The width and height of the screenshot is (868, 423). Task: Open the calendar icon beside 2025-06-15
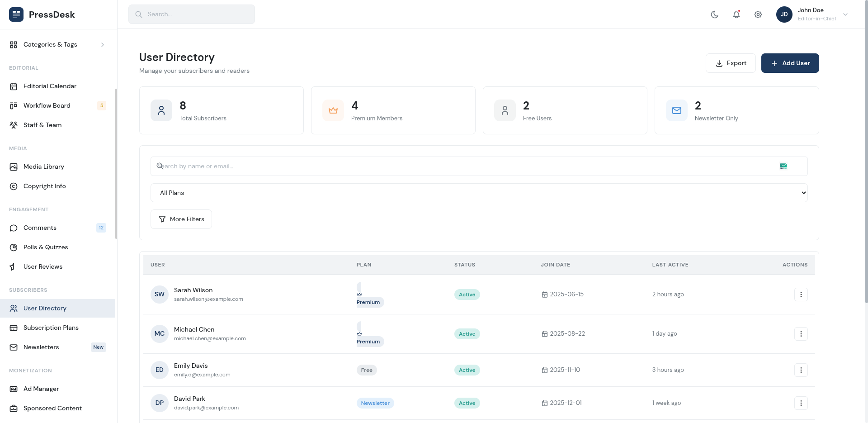click(545, 294)
